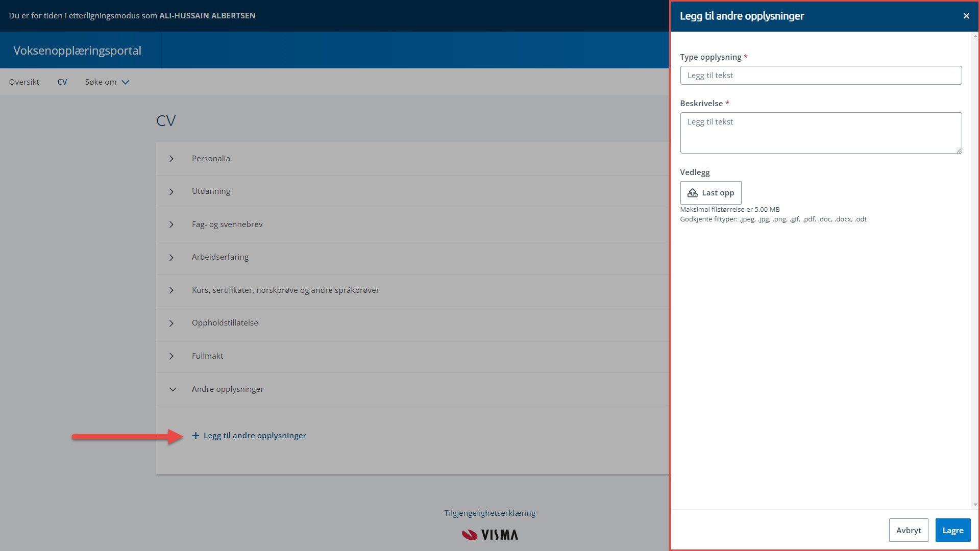
Task: Expand the Fullmakt section chevron
Action: (x=171, y=356)
